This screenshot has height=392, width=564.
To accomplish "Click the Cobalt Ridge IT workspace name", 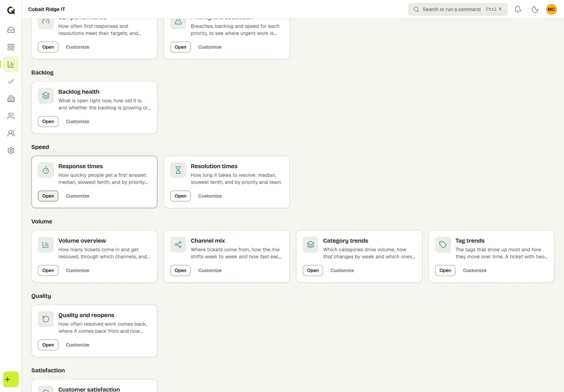I will tap(47, 10).
